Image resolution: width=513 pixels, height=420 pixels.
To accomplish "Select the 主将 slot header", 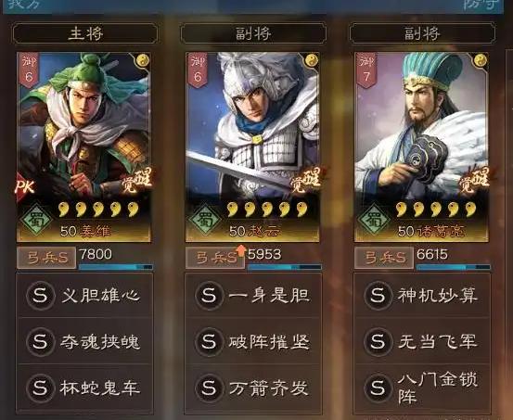I will tap(85, 33).
